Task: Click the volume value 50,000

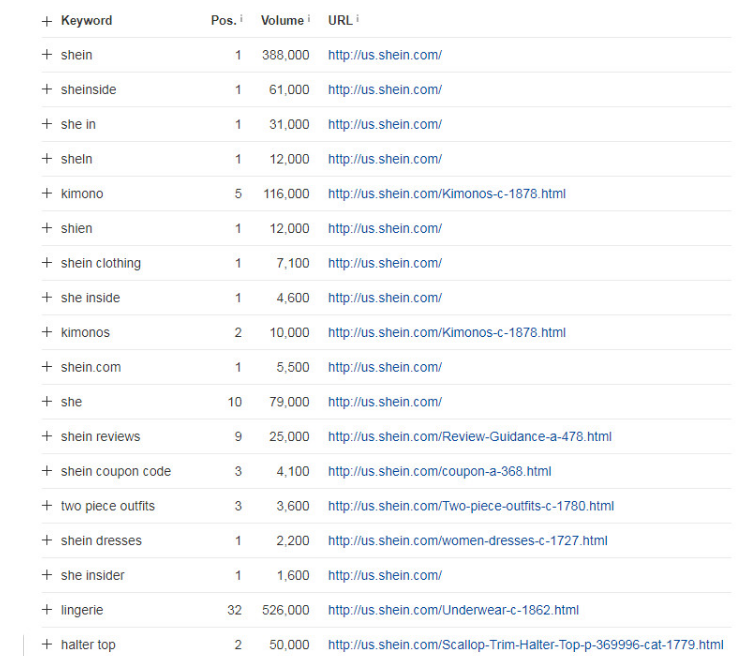Action: pyautogui.click(x=289, y=645)
